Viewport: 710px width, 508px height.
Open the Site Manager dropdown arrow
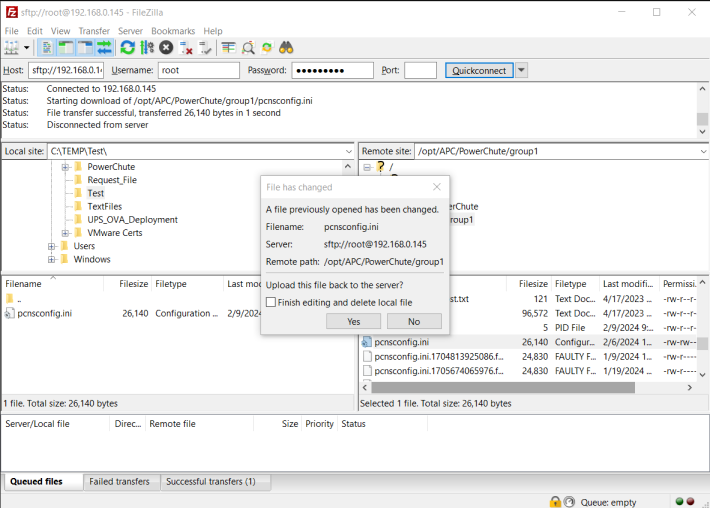pyautogui.click(x=27, y=48)
